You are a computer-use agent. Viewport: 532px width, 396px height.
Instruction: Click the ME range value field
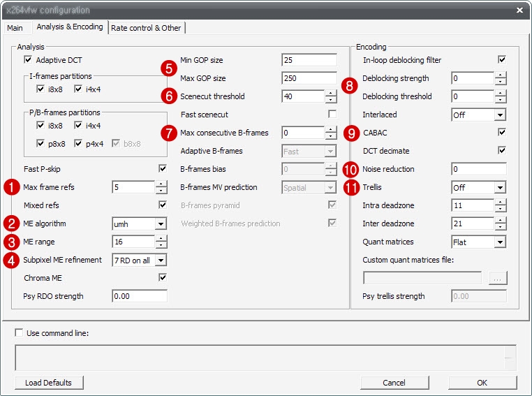133,242
